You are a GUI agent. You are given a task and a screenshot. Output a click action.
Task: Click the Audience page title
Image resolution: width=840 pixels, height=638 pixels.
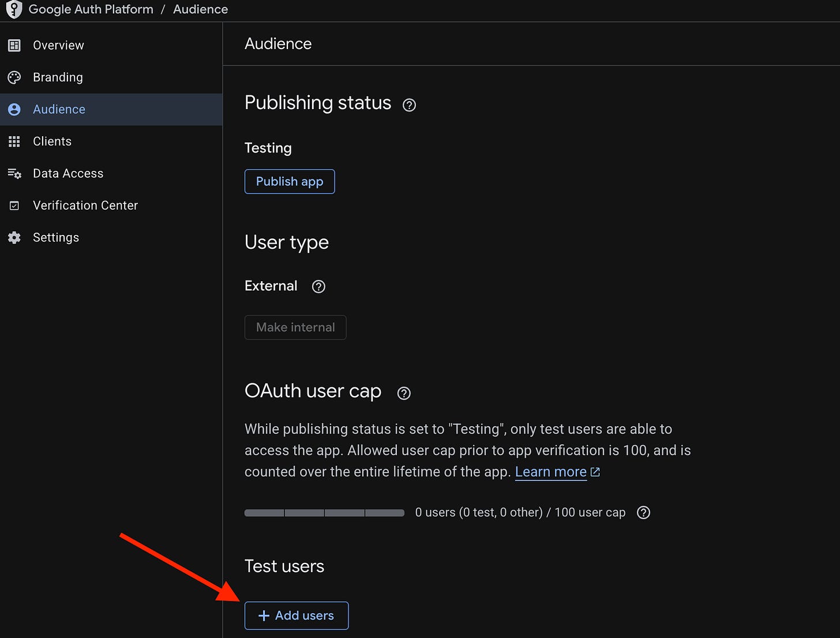point(278,44)
